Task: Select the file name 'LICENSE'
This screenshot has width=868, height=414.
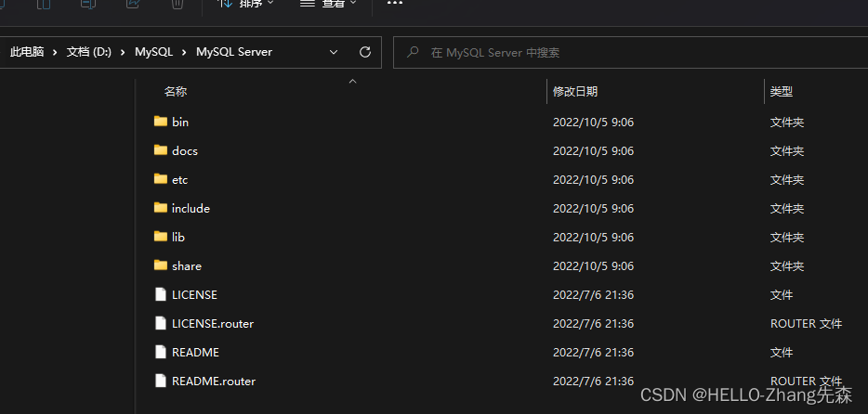Action: click(x=195, y=294)
